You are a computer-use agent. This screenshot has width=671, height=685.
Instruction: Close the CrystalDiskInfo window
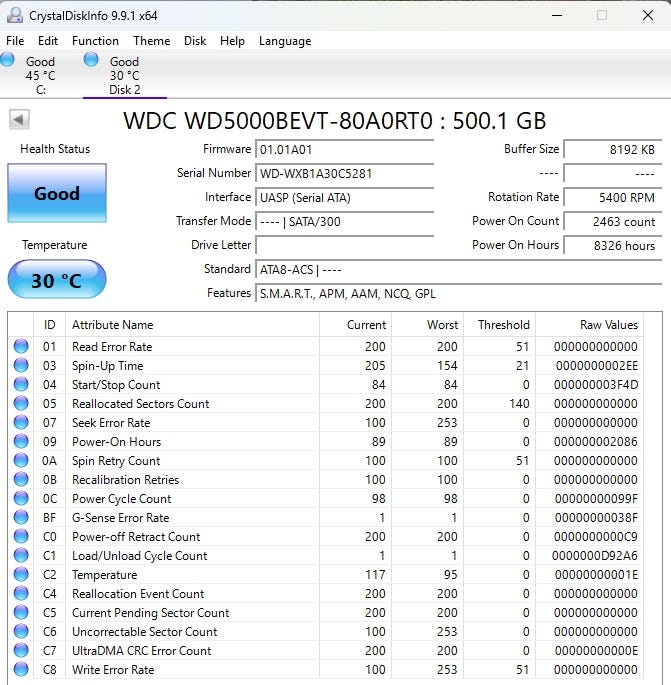click(x=648, y=15)
